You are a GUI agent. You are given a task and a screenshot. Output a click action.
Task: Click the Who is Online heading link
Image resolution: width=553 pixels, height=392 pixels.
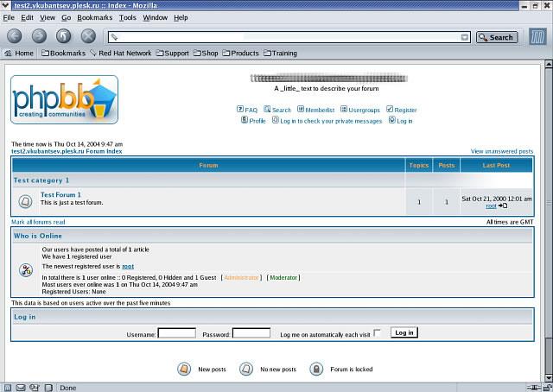[38, 236]
